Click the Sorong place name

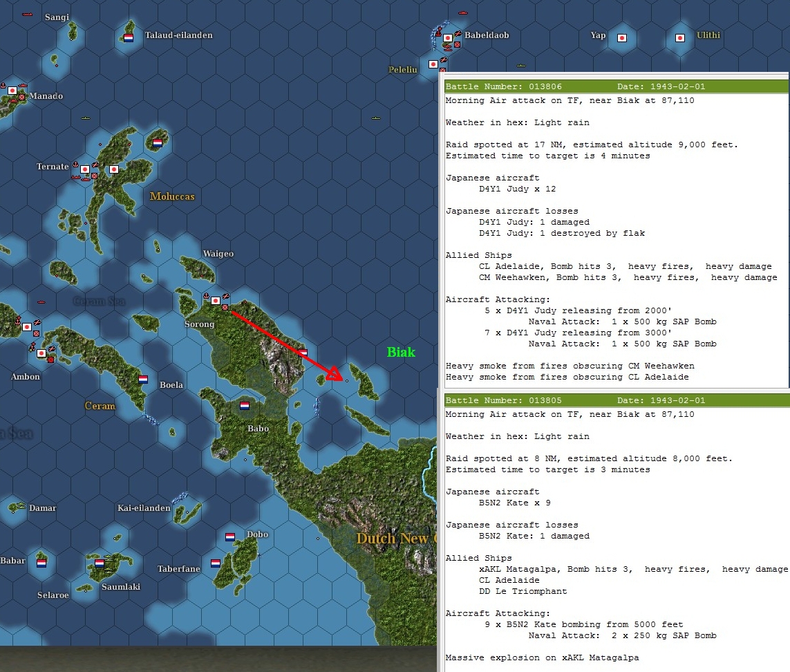199,324
